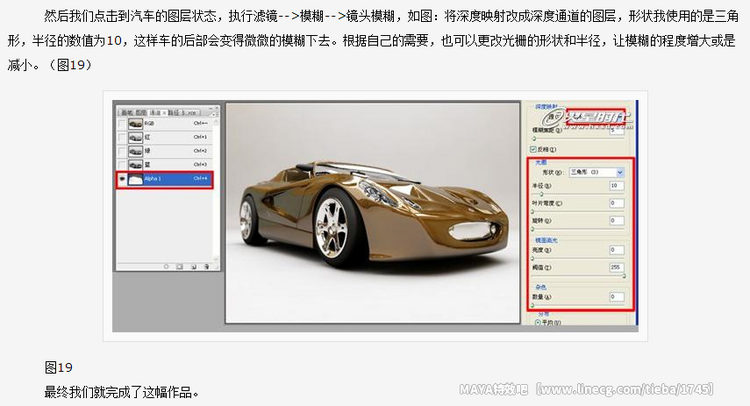Screen dimensions: 750x406
Task: Select the Alpha 1 channel row
Action: click(165, 179)
